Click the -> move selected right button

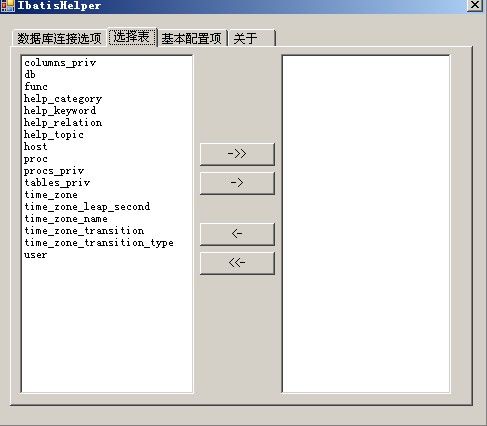click(237, 183)
